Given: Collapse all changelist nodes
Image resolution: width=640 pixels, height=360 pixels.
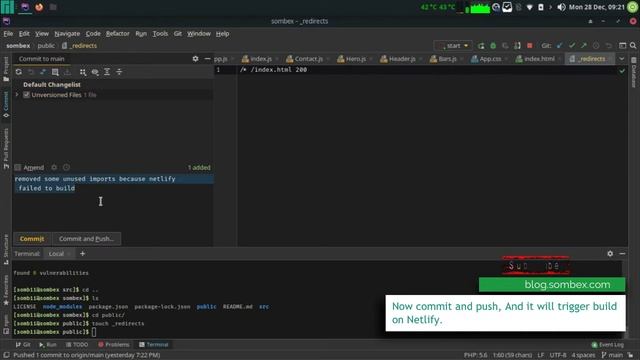Looking at the screenshot, I should click(x=119, y=72).
